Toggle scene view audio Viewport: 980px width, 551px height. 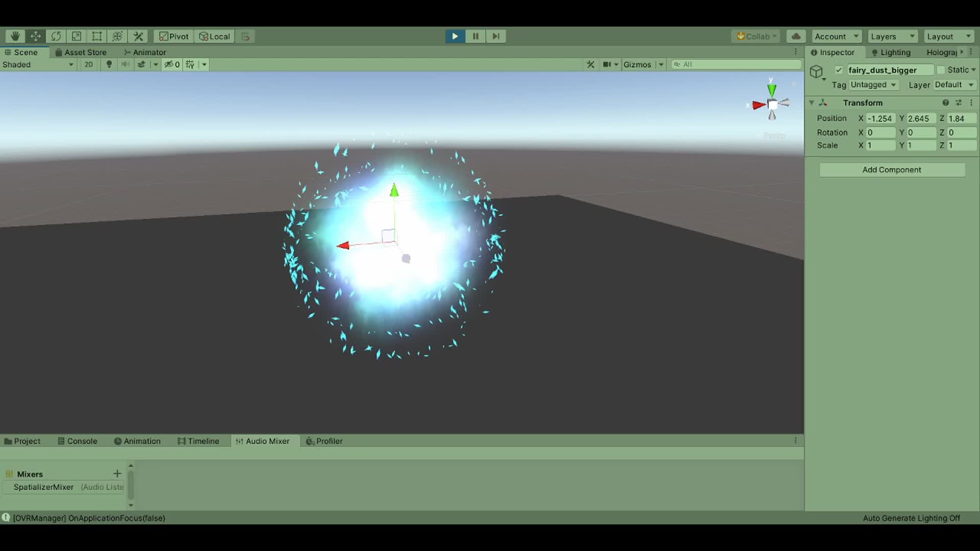point(125,64)
